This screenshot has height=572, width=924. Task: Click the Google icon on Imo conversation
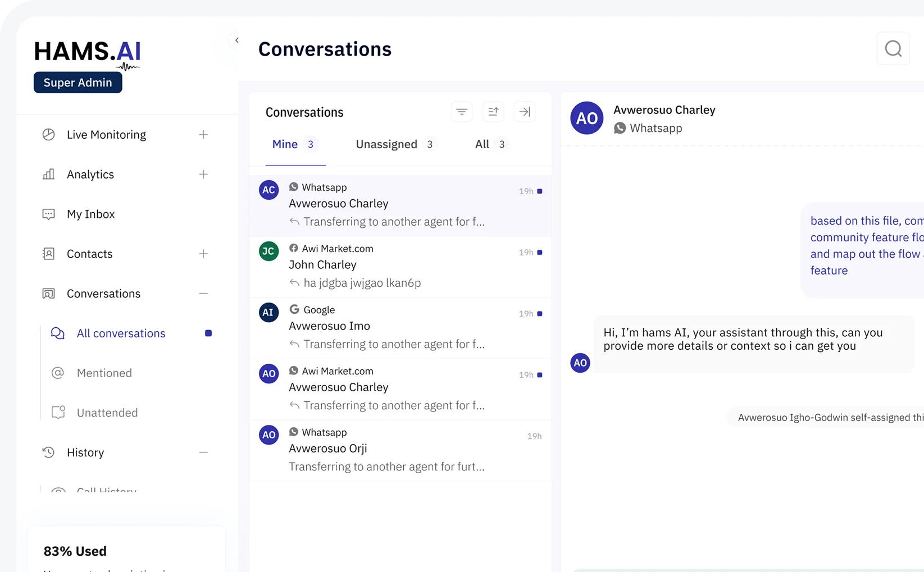pos(294,309)
